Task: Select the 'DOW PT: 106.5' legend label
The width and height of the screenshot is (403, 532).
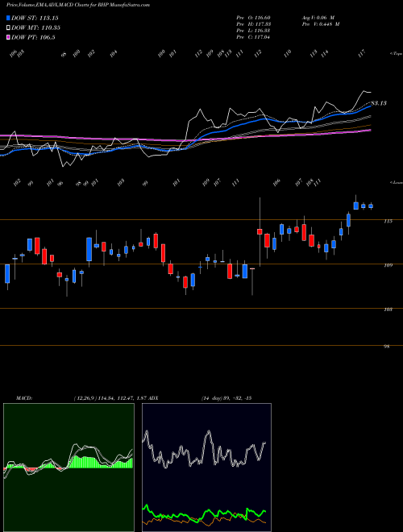Action: pyautogui.click(x=33, y=37)
